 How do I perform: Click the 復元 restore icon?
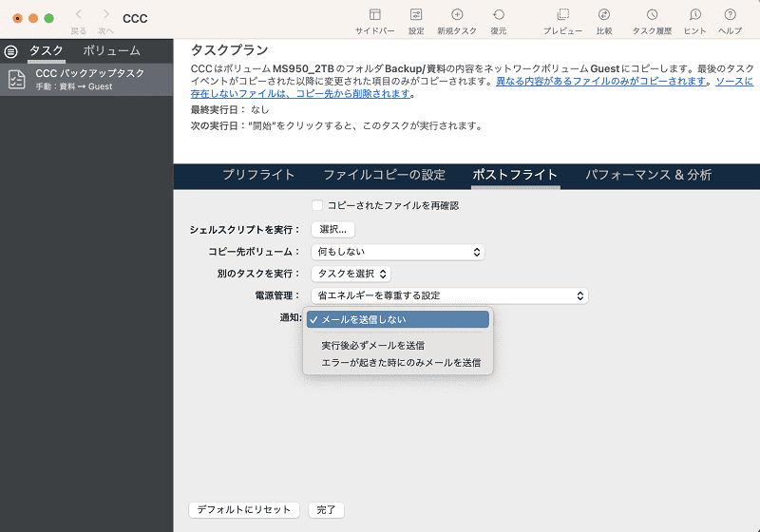(x=498, y=15)
